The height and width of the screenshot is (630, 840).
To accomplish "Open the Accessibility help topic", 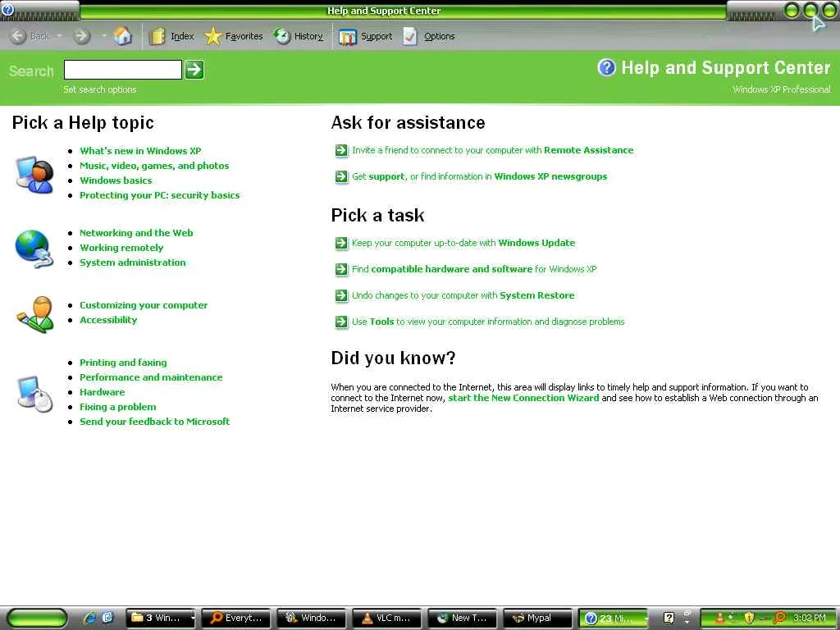I will tap(108, 320).
